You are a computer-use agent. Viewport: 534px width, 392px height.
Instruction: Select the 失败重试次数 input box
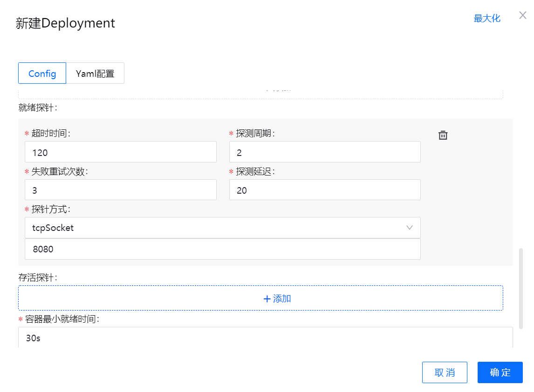120,190
